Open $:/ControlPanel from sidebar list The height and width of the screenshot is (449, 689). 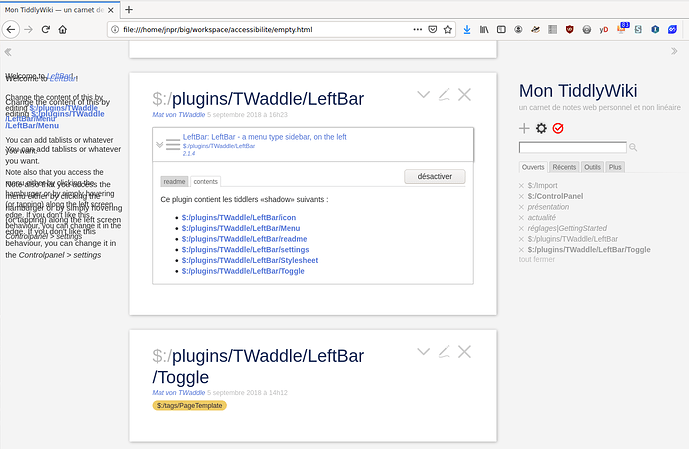point(555,196)
